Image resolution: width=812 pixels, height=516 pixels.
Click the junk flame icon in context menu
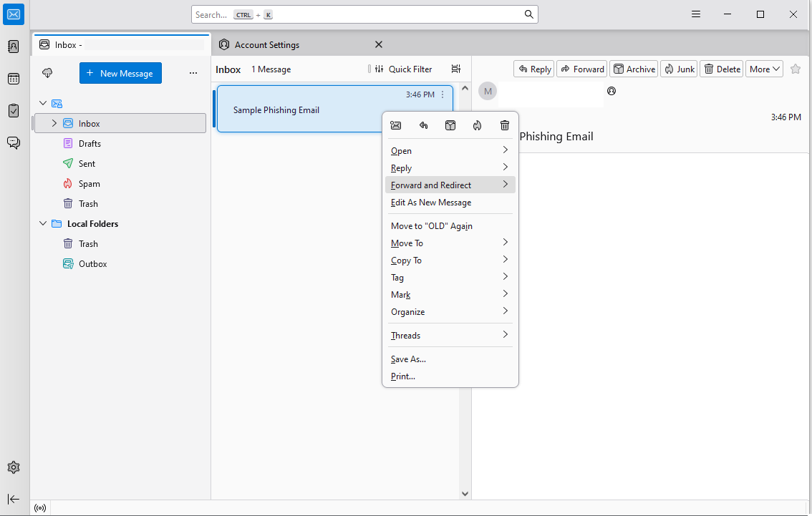(x=478, y=125)
